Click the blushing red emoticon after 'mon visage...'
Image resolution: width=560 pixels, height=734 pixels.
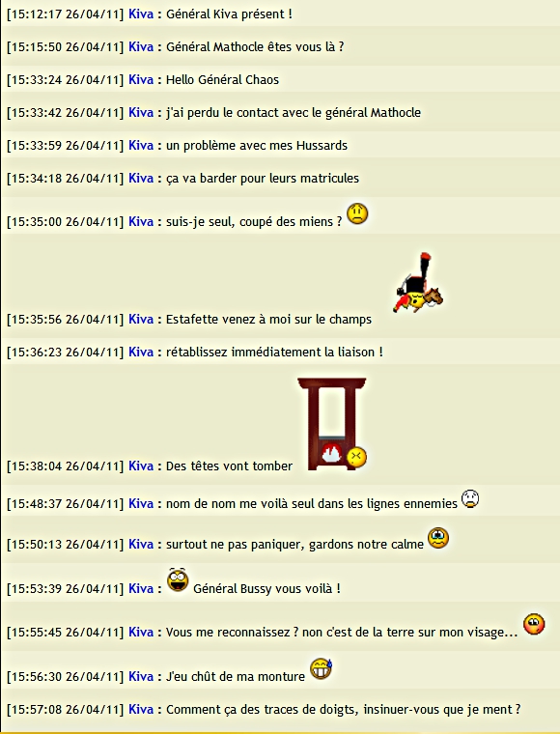(534, 624)
